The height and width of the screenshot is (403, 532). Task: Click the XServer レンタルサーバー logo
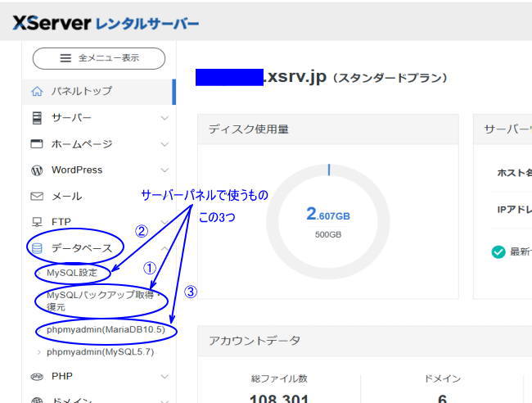tap(106, 23)
